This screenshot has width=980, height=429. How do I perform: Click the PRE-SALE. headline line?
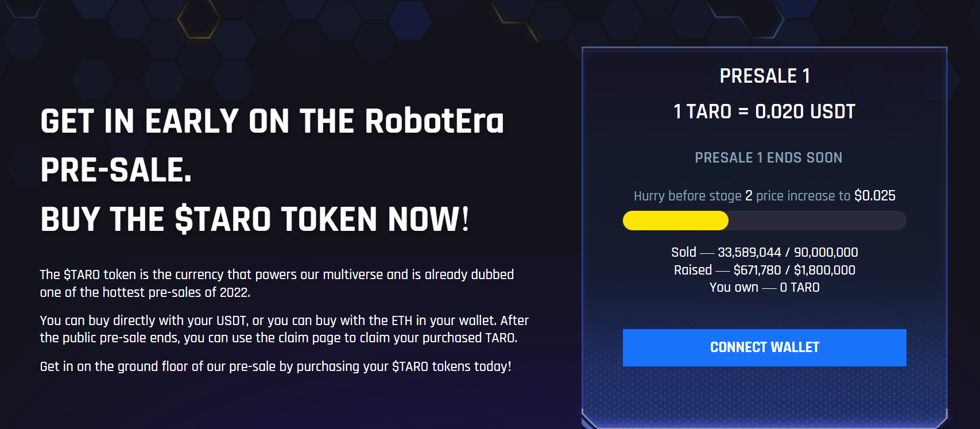[x=116, y=171]
